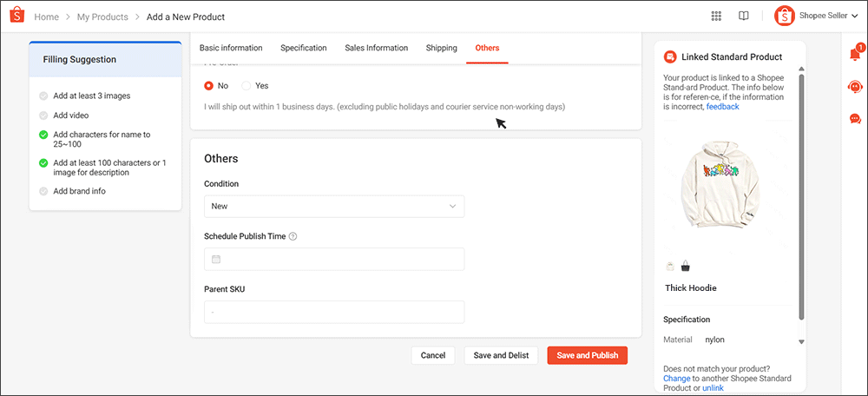This screenshot has height=396, width=868.
Task: Click the checkmark for 'Add video'
Action: coord(43,115)
